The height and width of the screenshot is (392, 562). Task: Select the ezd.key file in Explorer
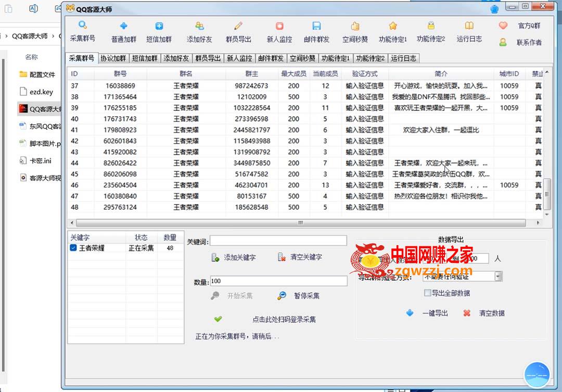(36, 92)
